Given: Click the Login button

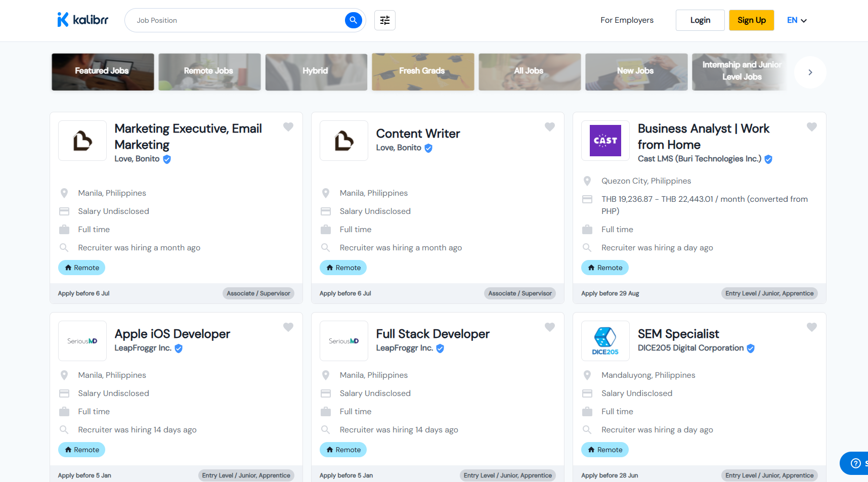Looking at the screenshot, I should pos(700,20).
